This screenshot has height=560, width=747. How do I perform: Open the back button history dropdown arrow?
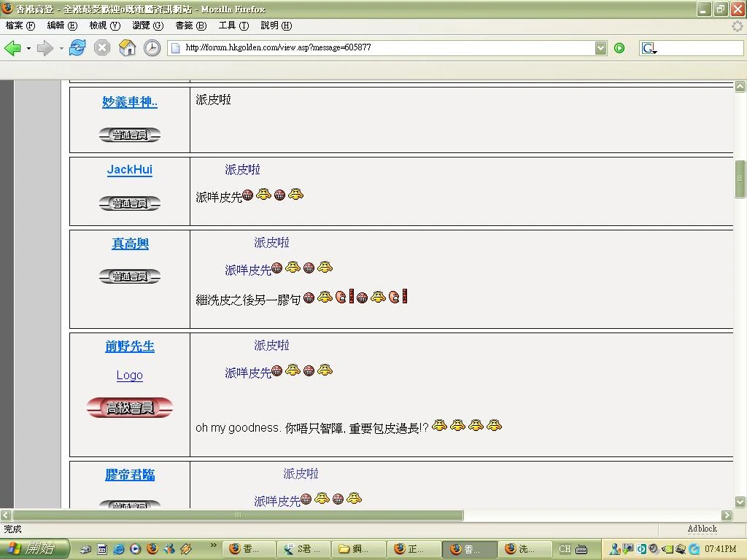coord(28,48)
